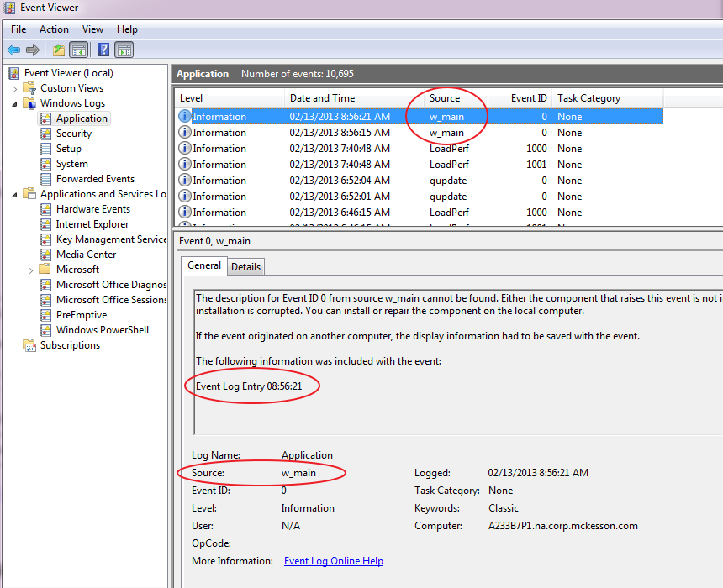Select Microsoft Office Diagnostics log entry
Screen dimensions: 723x588
click(111, 285)
